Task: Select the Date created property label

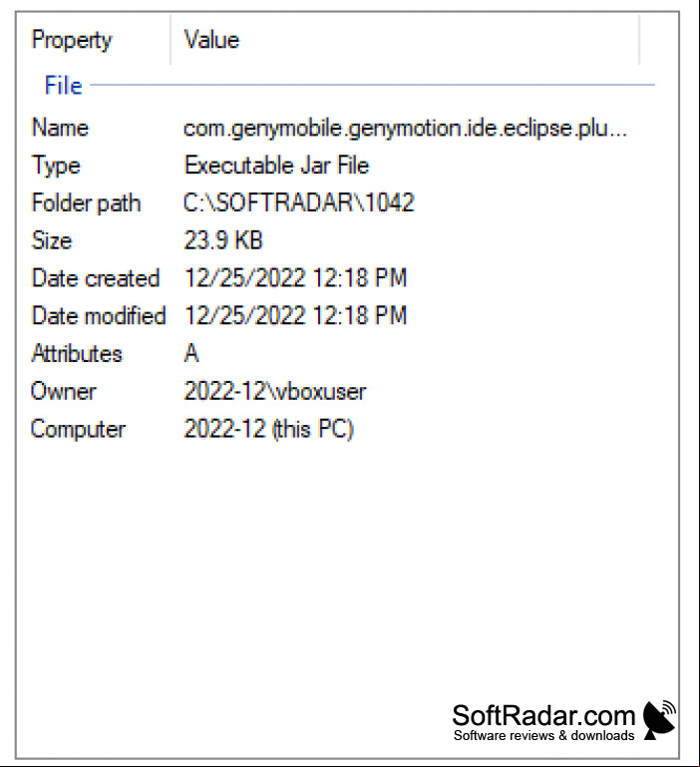Action: click(96, 278)
